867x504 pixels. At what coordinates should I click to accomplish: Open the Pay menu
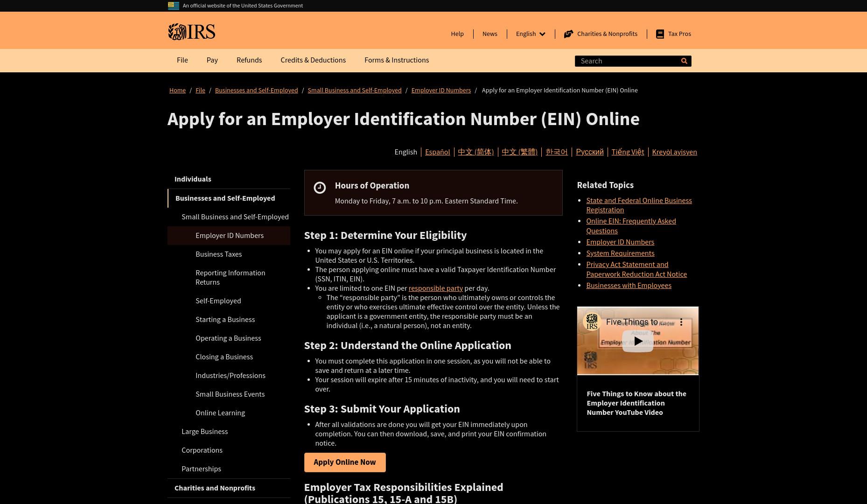click(x=212, y=60)
